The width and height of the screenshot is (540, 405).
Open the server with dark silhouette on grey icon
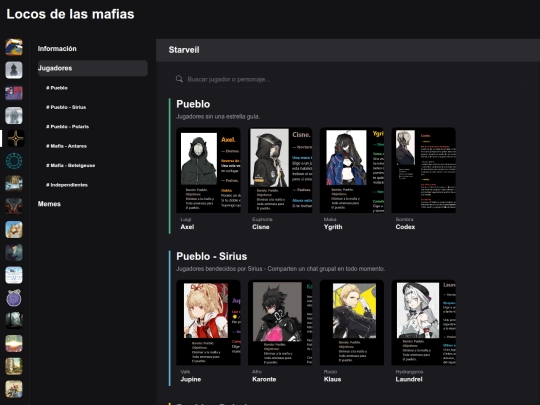[14, 70]
